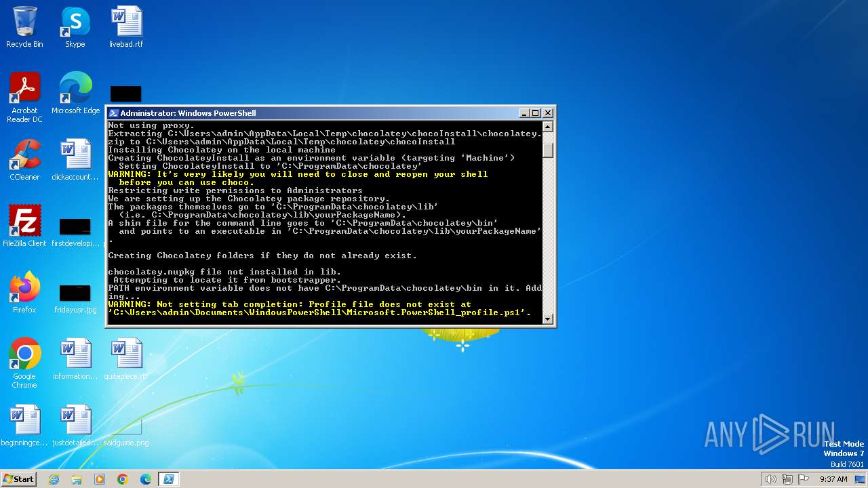Open the volume control in tray
The width and height of the screenshot is (868, 488).
pyautogui.click(x=770, y=479)
